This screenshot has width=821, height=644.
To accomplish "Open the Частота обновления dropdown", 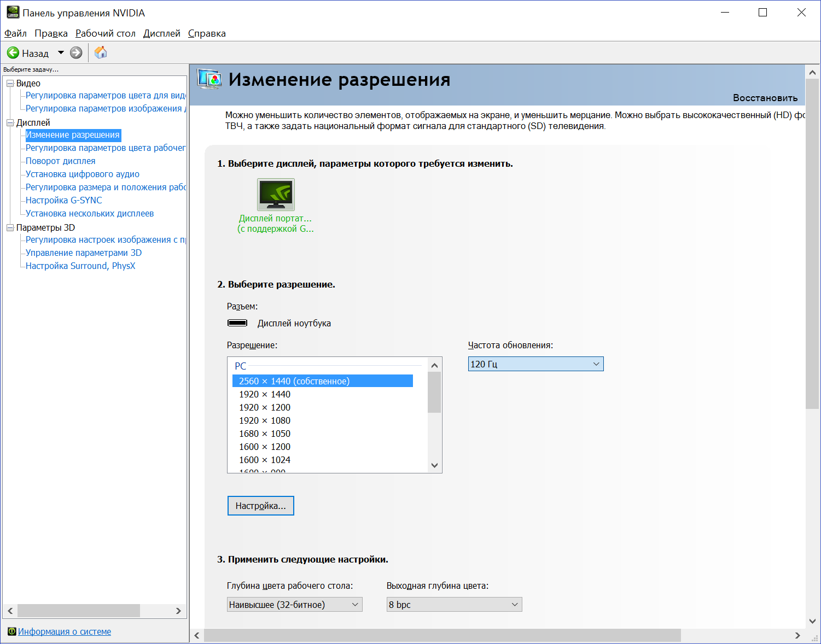I will click(x=535, y=364).
